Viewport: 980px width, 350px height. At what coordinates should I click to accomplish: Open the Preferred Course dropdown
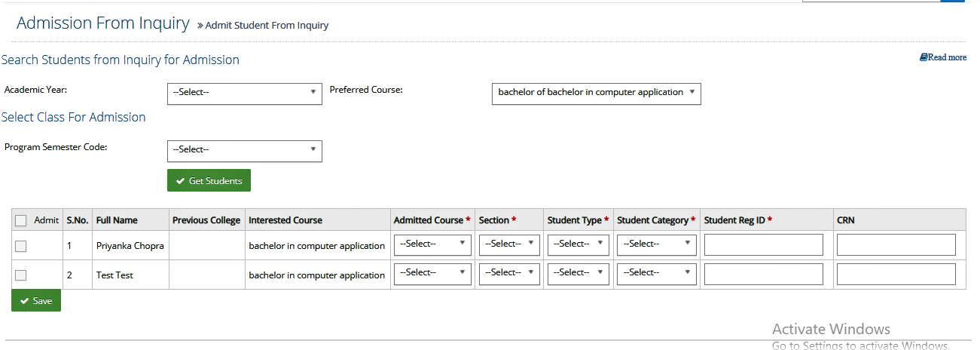click(x=596, y=93)
